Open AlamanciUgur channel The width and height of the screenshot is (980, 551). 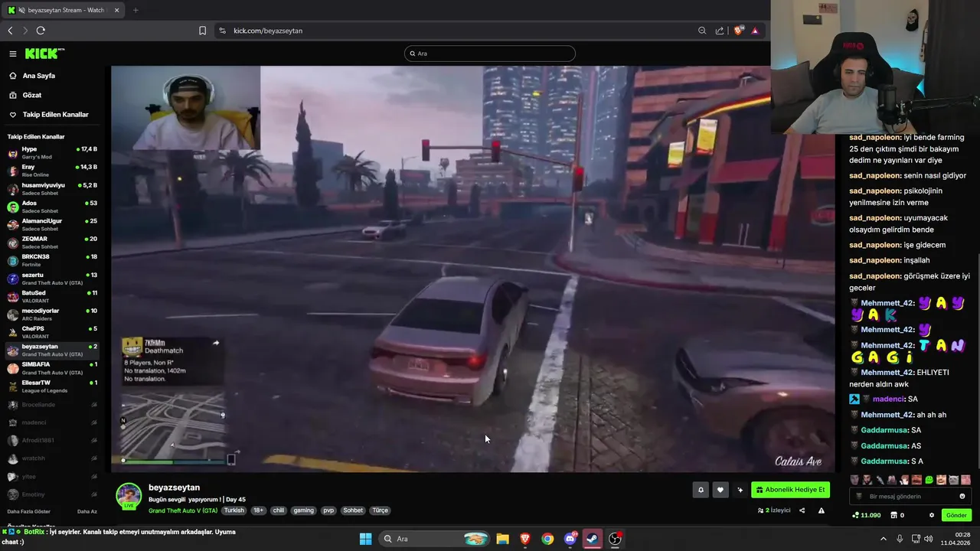52,224
